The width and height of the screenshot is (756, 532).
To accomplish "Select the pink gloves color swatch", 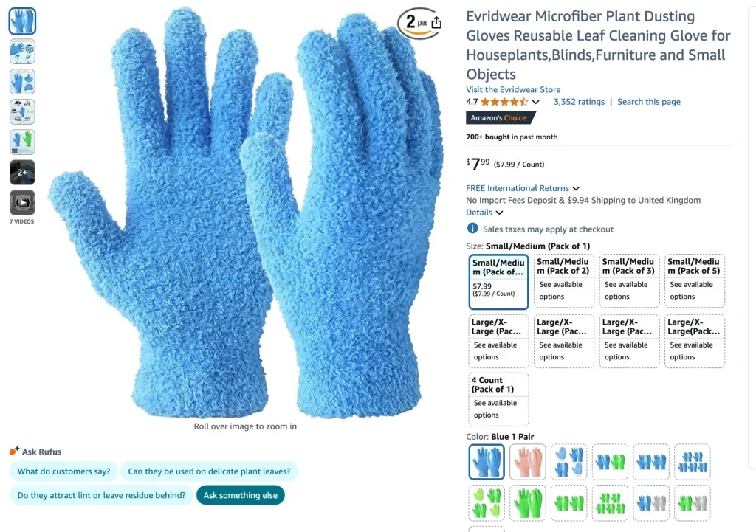I will point(527,462).
